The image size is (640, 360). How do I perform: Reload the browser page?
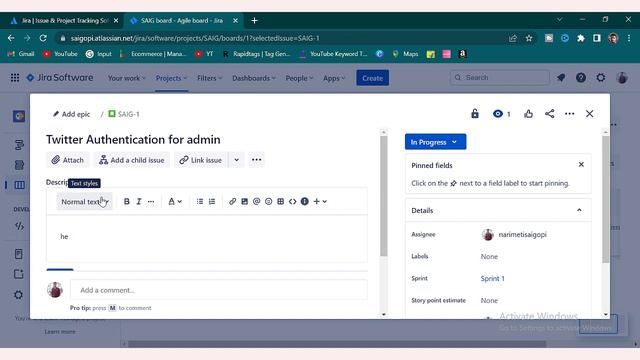click(43, 38)
